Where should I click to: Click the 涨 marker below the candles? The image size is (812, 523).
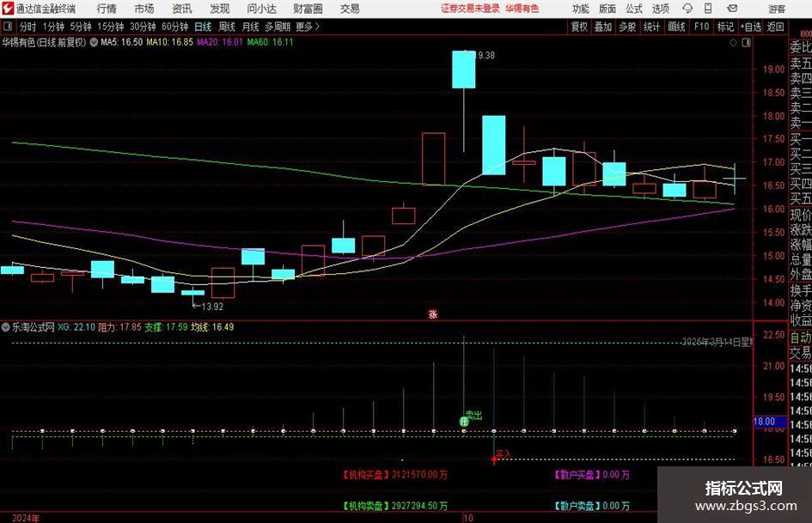(433, 314)
